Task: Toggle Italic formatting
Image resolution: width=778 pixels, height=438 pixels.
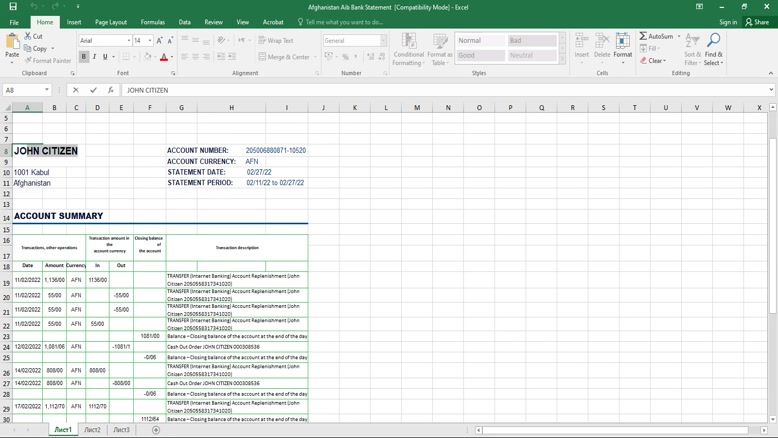Action: 95,57
